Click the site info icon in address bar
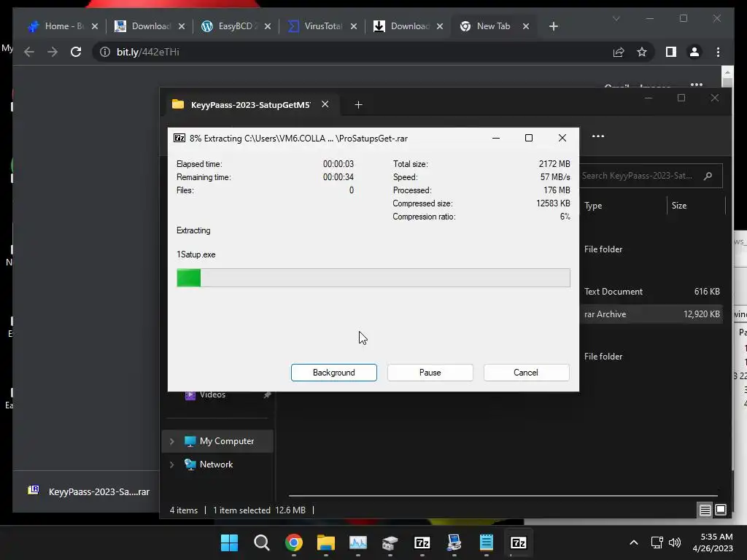This screenshot has width=747, height=560. [x=105, y=52]
